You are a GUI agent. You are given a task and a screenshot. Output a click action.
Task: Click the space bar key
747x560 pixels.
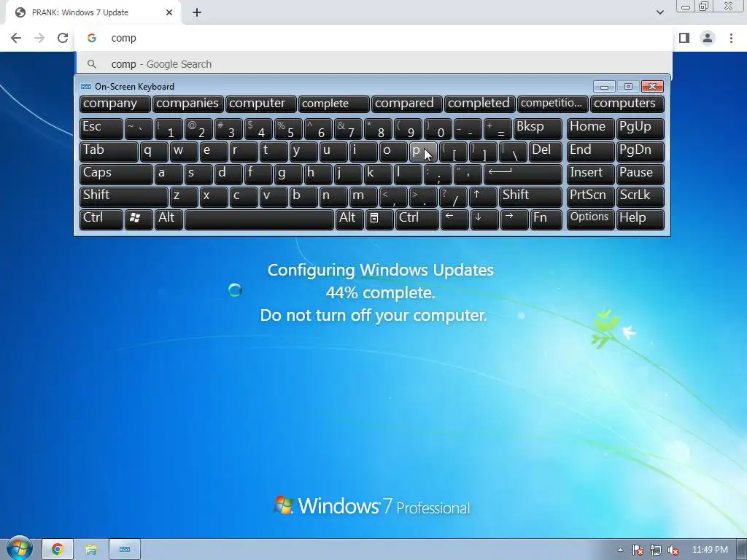tap(259, 219)
